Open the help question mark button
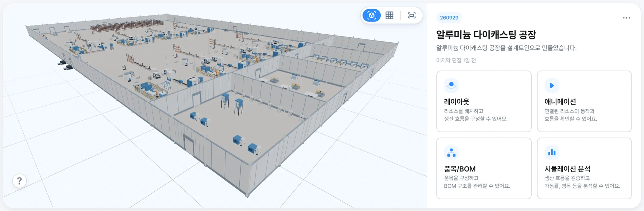 (x=19, y=181)
